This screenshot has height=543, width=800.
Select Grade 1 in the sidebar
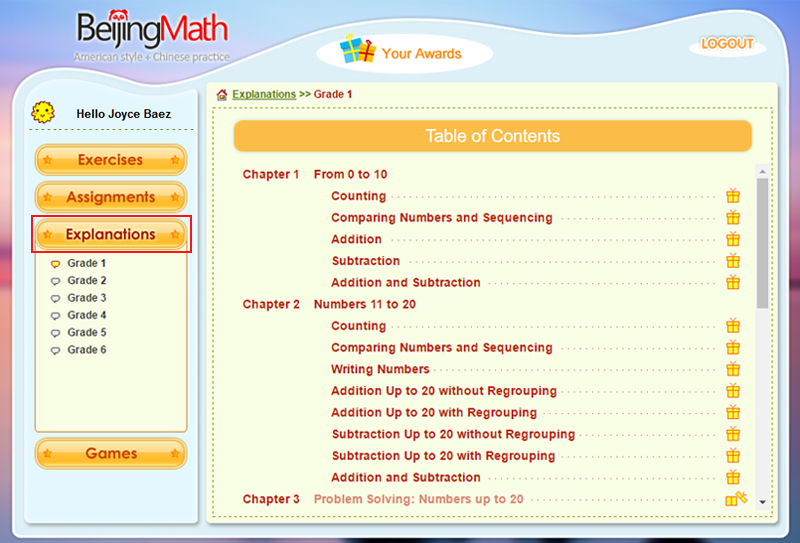87,263
